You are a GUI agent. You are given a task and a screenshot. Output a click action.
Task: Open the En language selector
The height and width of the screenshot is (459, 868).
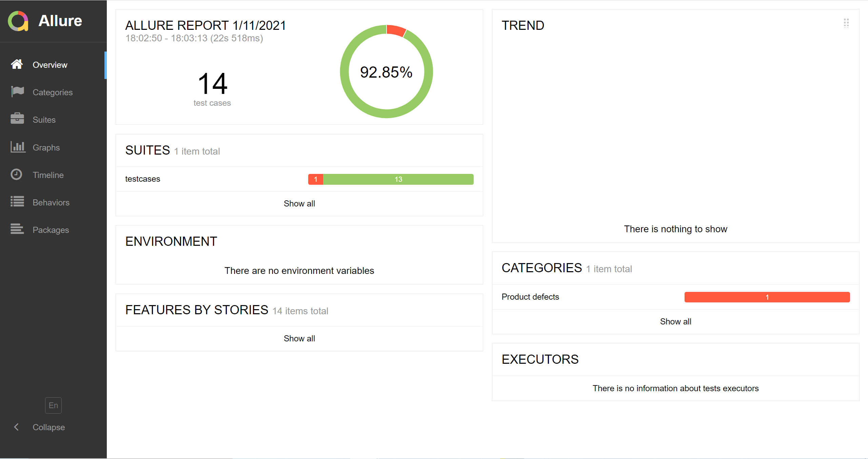53,405
